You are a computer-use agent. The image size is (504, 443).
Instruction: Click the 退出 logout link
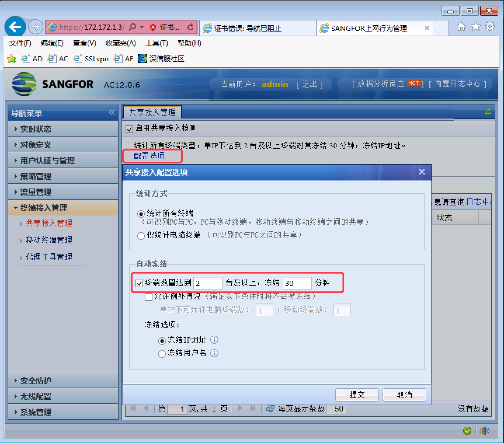coord(310,84)
